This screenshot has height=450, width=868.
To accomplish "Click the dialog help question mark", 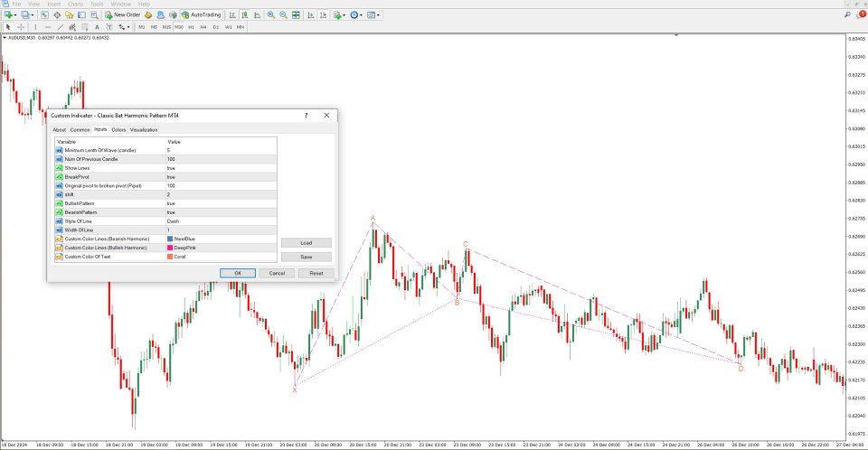I will tap(307, 115).
